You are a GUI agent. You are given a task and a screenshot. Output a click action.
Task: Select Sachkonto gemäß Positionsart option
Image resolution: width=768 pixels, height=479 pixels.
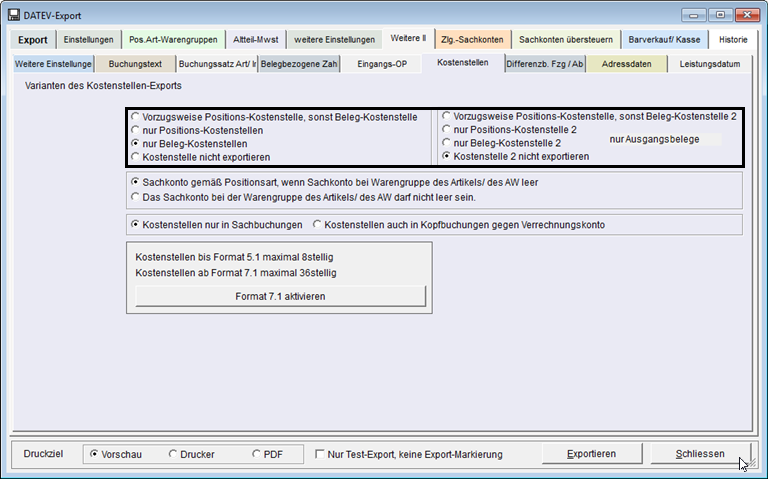335,182
